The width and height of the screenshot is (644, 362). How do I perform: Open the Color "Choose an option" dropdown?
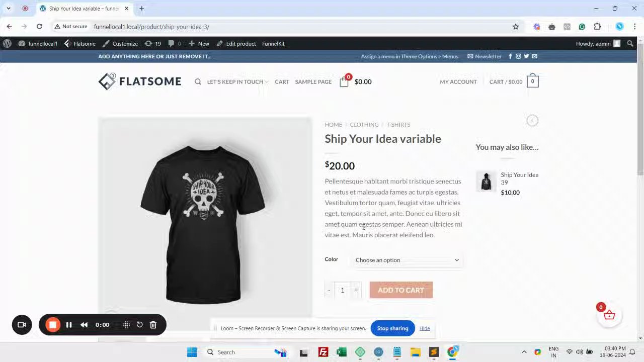coord(407,260)
